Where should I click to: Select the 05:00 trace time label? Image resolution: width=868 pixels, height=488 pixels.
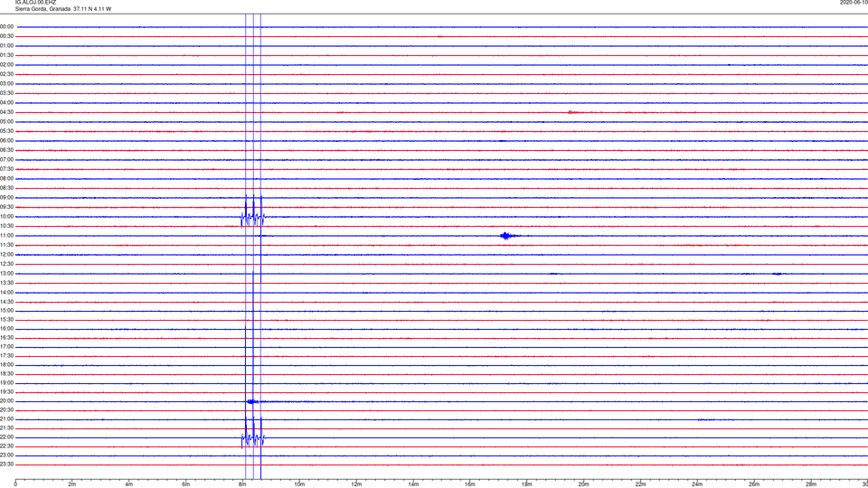[6, 122]
